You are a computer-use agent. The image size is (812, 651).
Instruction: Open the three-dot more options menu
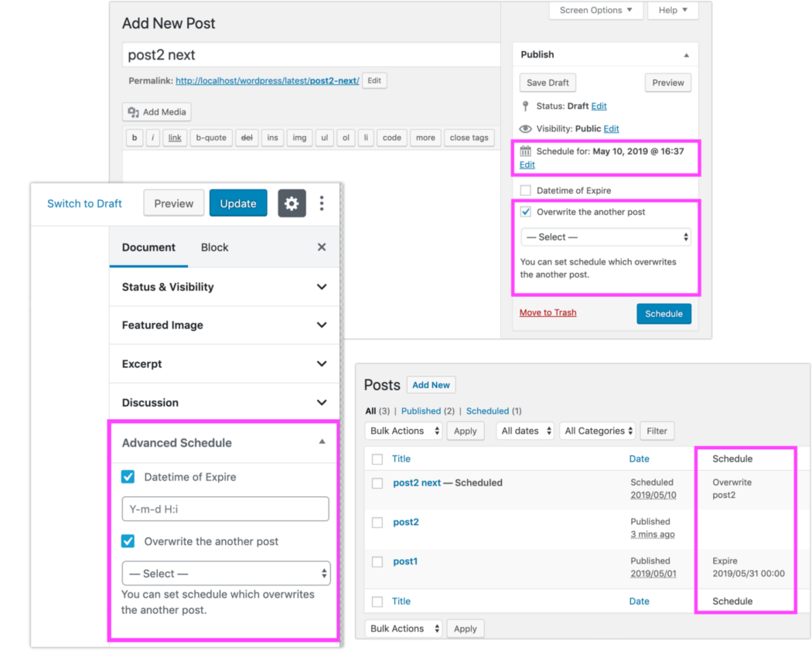(x=322, y=203)
